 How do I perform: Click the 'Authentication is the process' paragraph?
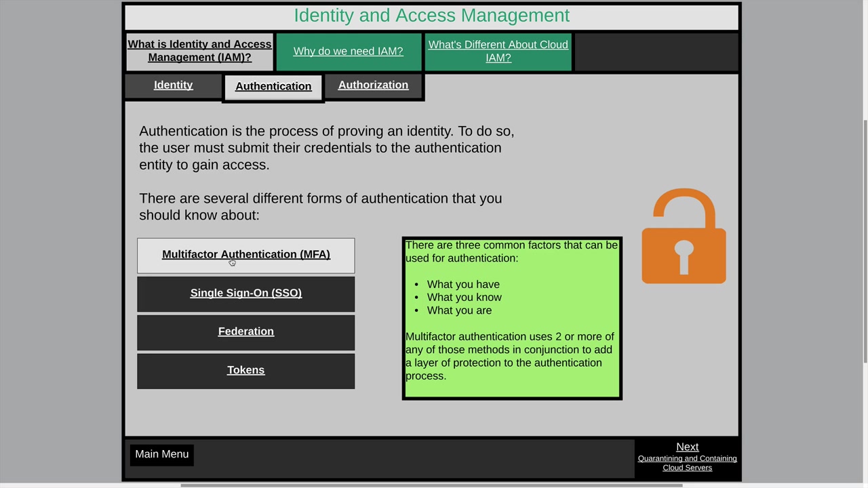tap(327, 148)
